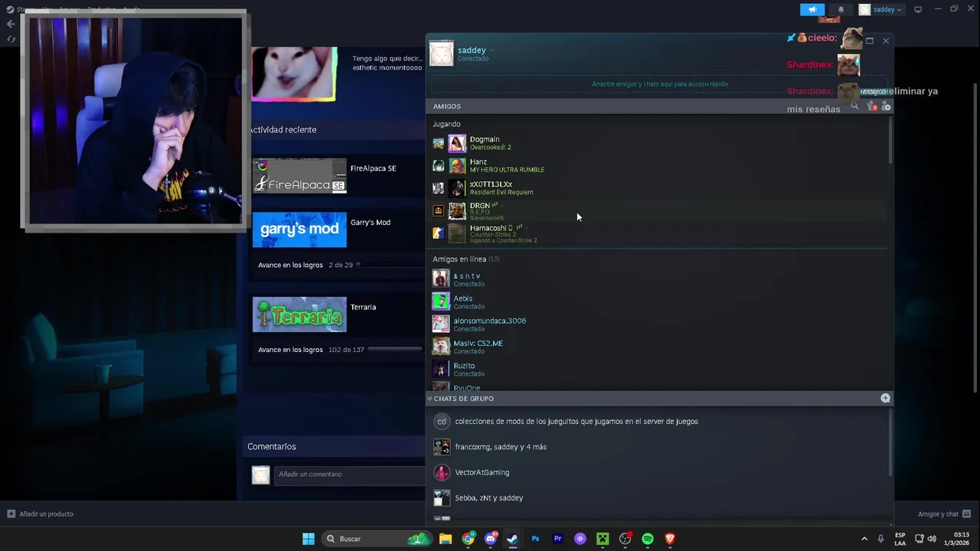
Task: Click the taskbar Buscar search box
Action: point(378,539)
